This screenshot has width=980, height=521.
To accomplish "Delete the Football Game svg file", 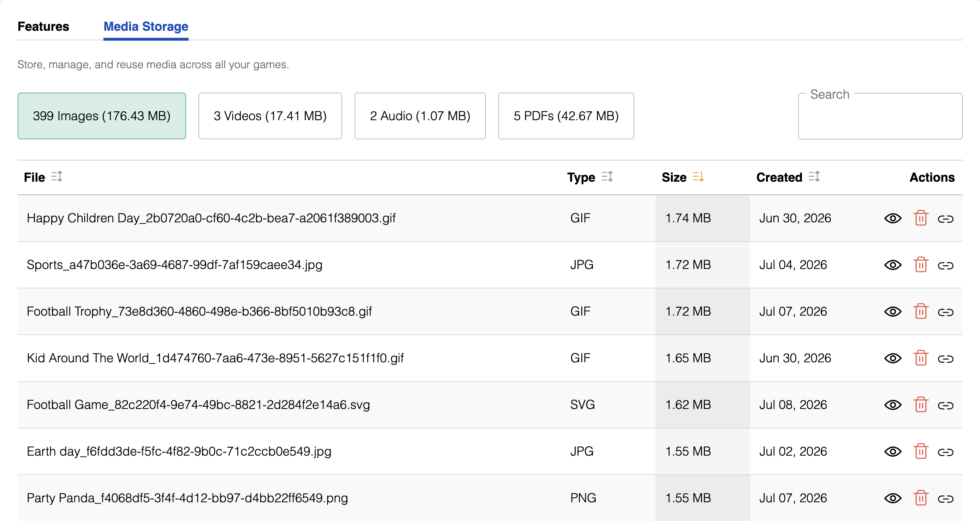I will [921, 404].
